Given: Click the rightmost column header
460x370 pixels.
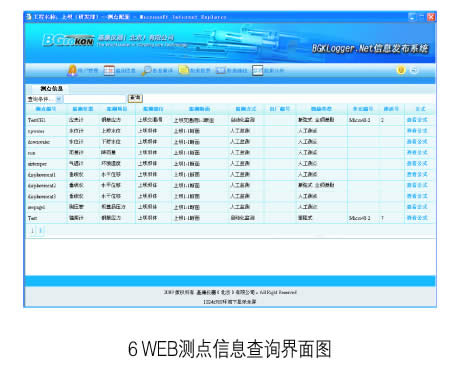Looking at the screenshot, I should tap(421, 109).
